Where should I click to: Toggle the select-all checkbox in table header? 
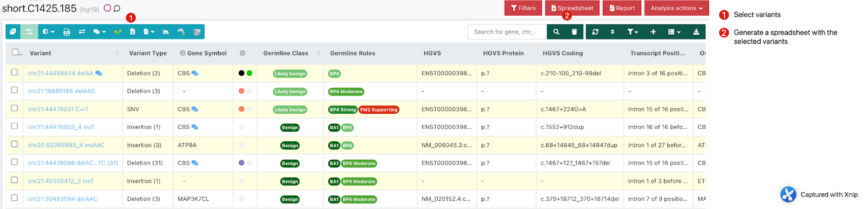tap(15, 53)
